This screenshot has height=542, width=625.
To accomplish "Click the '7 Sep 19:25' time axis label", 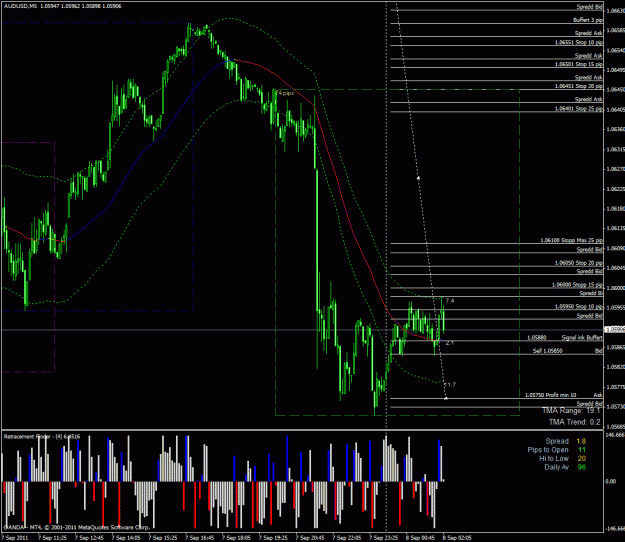I will pos(273,538).
